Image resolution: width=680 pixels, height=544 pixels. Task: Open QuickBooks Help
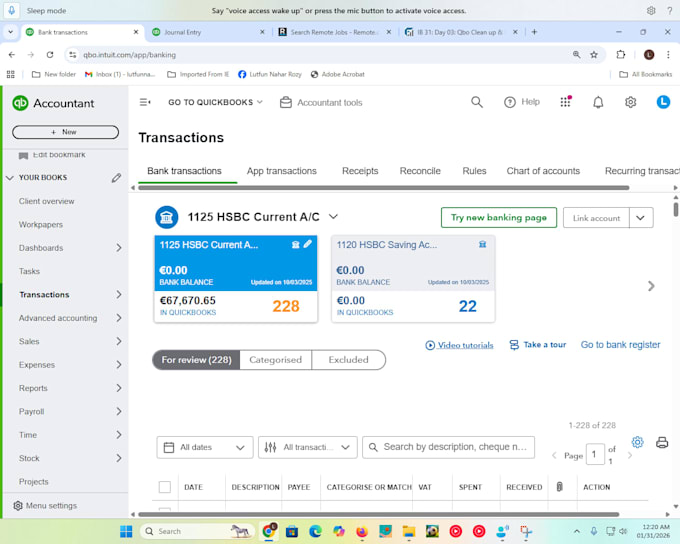point(522,102)
